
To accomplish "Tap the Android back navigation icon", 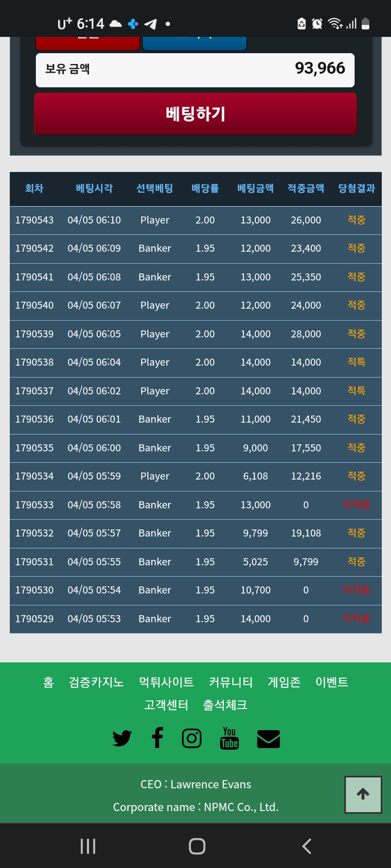I will click(307, 846).
